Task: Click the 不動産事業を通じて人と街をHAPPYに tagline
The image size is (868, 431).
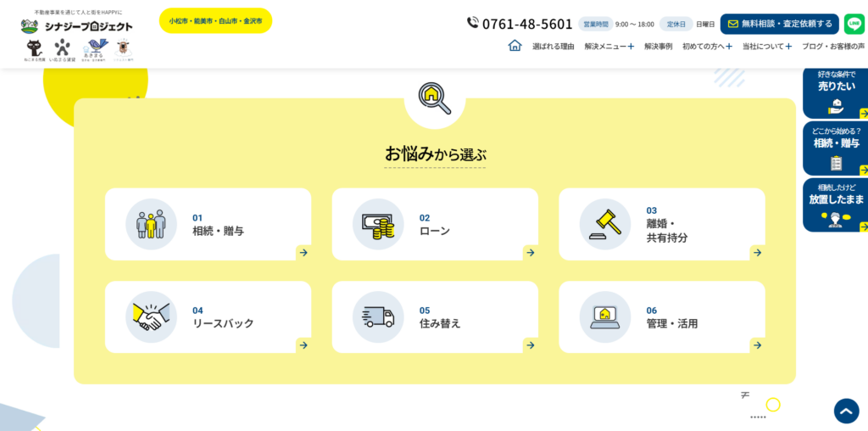Action: coord(77,12)
